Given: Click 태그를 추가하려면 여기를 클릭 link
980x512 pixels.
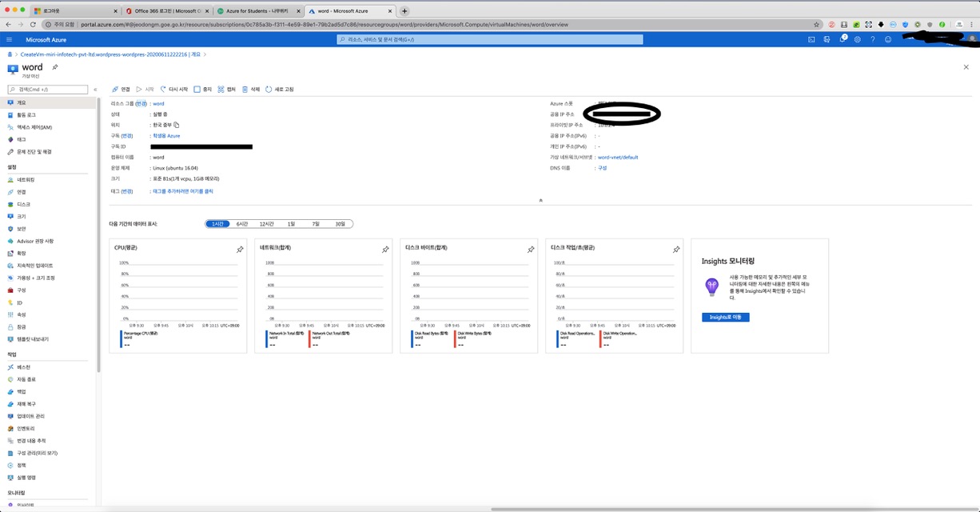Looking at the screenshot, I should [x=183, y=191].
